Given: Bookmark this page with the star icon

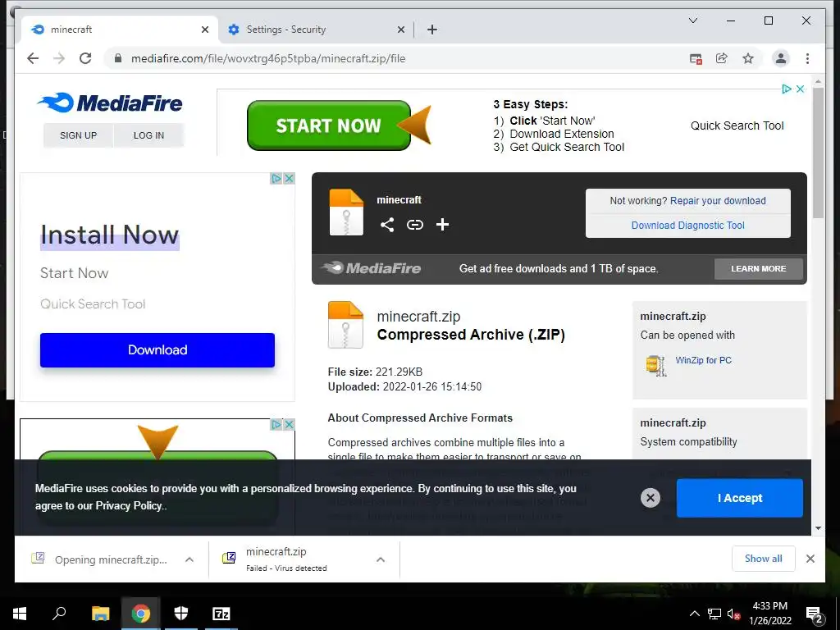Looking at the screenshot, I should click(x=748, y=58).
